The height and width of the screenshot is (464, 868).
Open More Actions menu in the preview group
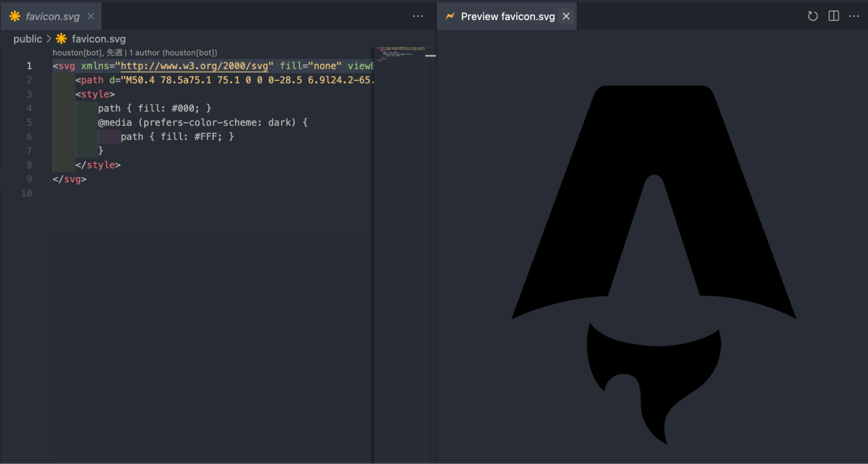[854, 16]
